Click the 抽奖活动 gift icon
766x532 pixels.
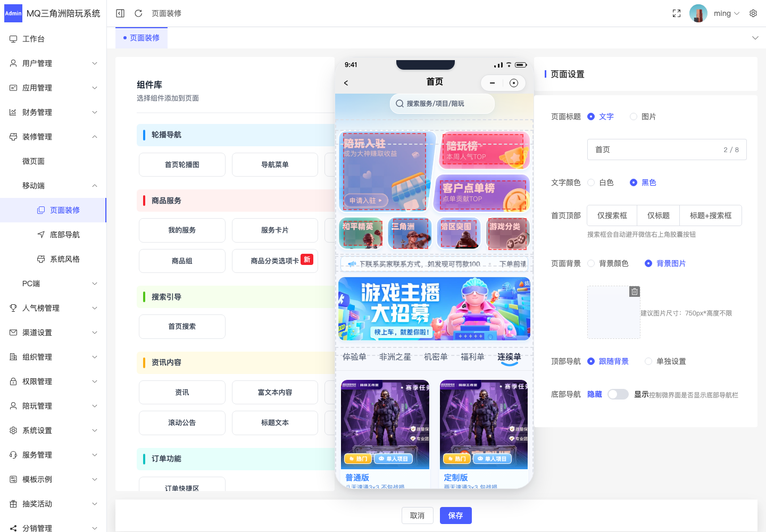pyautogui.click(x=13, y=504)
